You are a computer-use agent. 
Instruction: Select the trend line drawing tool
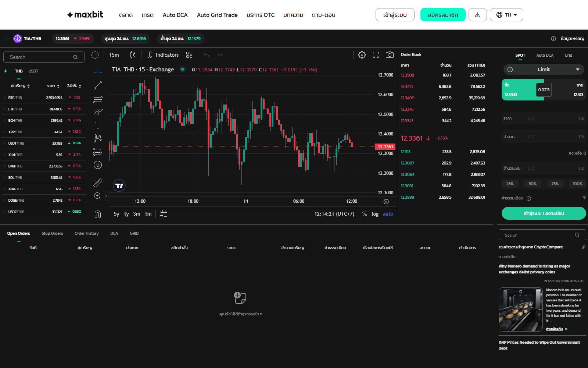98,85
